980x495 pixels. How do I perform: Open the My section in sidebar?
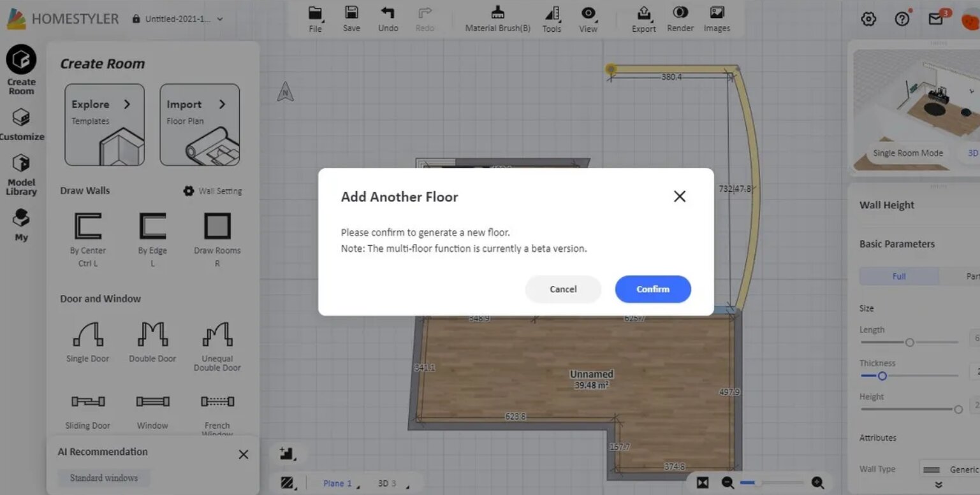21,225
